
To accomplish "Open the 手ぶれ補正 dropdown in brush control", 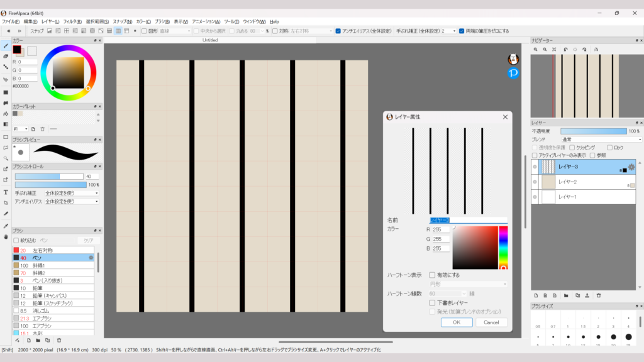I will pyautogui.click(x=71, y=193).
